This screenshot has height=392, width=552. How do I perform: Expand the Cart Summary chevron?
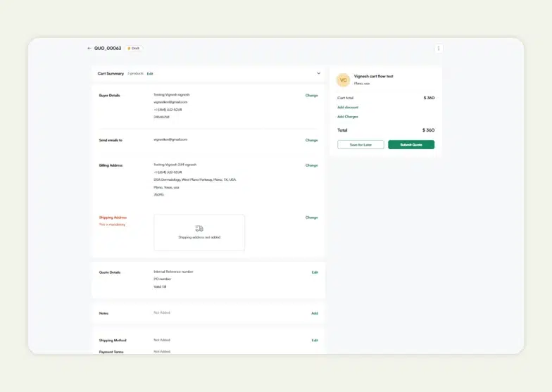tap(318, 73)
